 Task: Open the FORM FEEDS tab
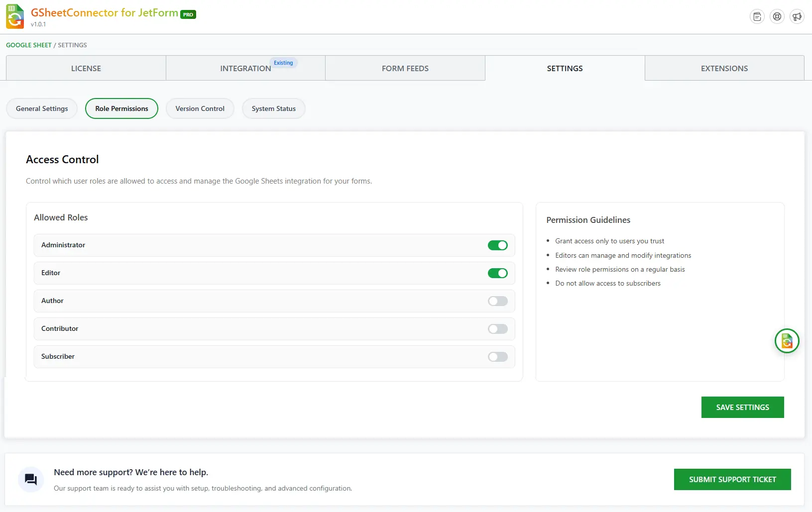pos(405,68)
